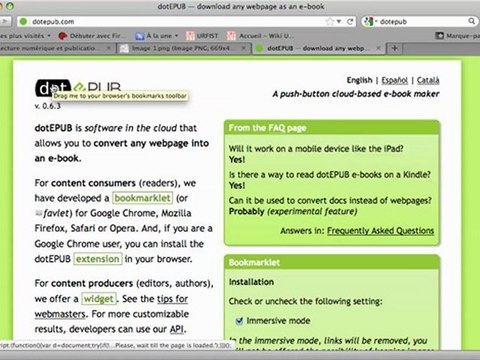480x360 pixels.
Task: Click the bookmarklet link in the text
Action: point(142,198)
